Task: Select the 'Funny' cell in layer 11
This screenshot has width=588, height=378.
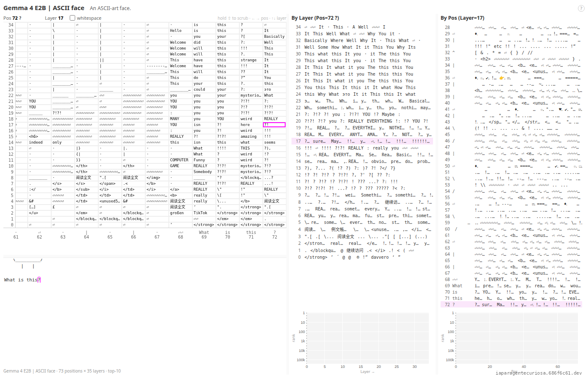Action: (204, 160)
